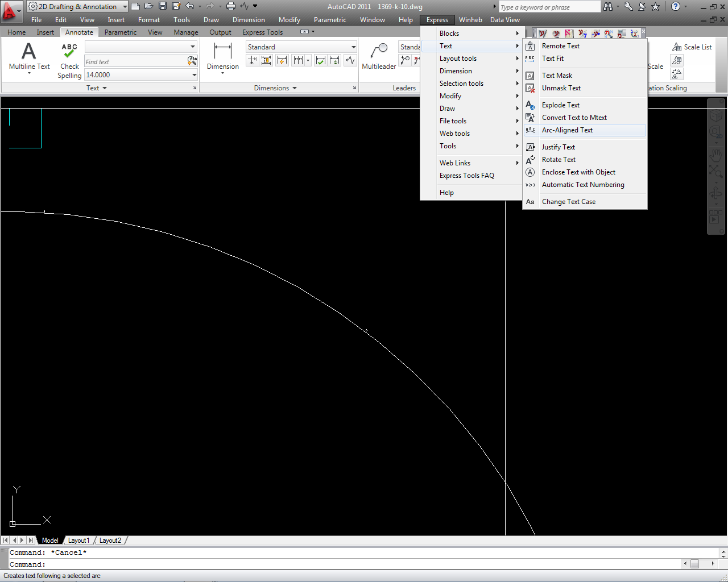This screenshot has height=582, width=728.
Task: Click the Dimension tool icon
Action: [222, 52]
